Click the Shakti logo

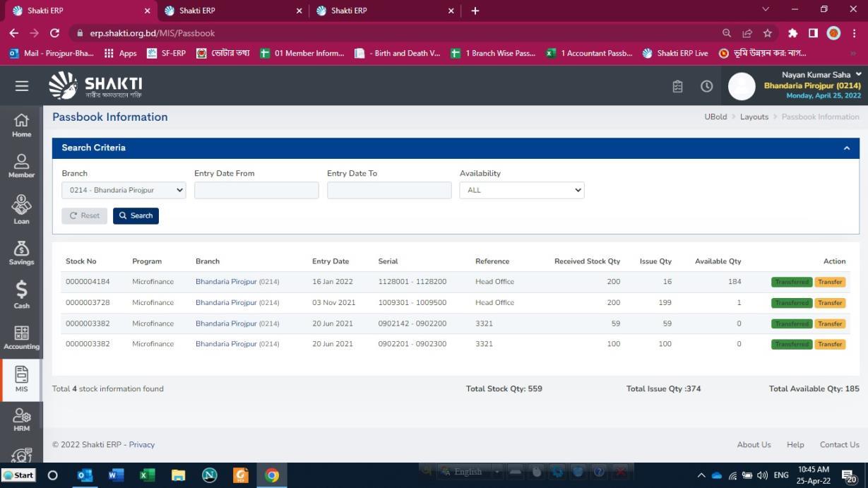tap(95, 85)
